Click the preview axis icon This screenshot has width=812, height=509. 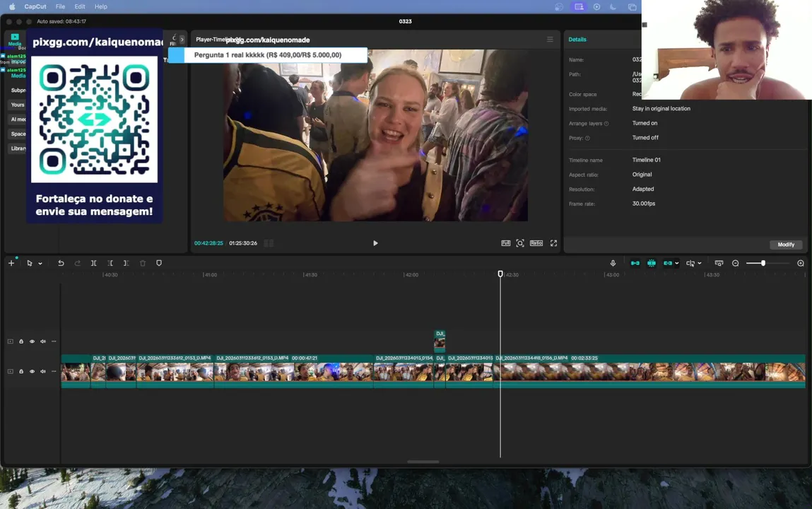tap(690, 263)
